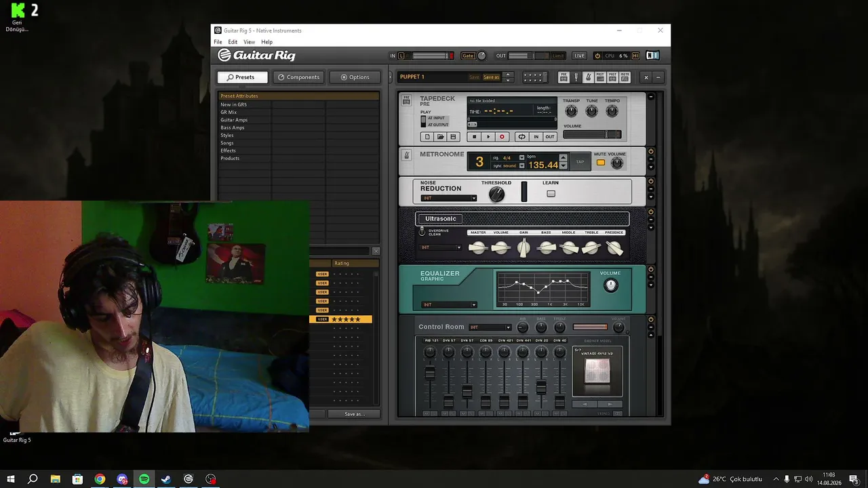Open the Edit menu
Viewport: 868px width, 488px height.
(233, 42)
